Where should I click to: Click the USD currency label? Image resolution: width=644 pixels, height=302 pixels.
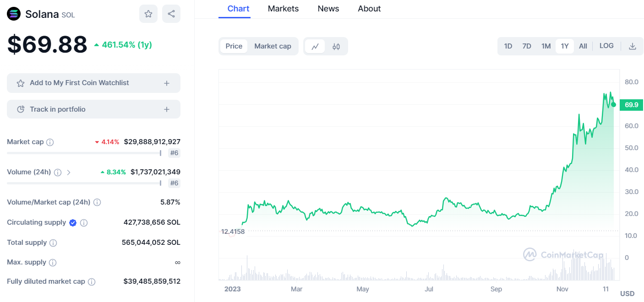tap(627, 294)
